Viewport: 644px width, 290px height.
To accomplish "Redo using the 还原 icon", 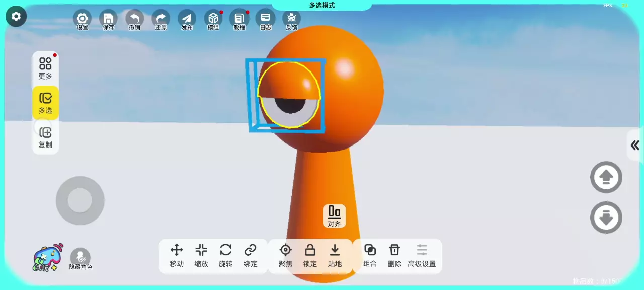I will pyautogui.click(x=161, y=19).
